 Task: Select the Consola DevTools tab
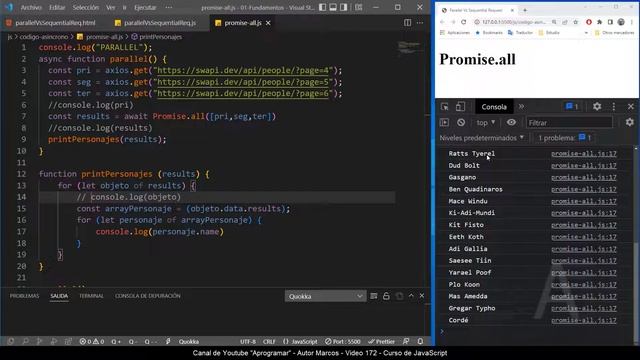pyautogui.click(x=494, y=107)
